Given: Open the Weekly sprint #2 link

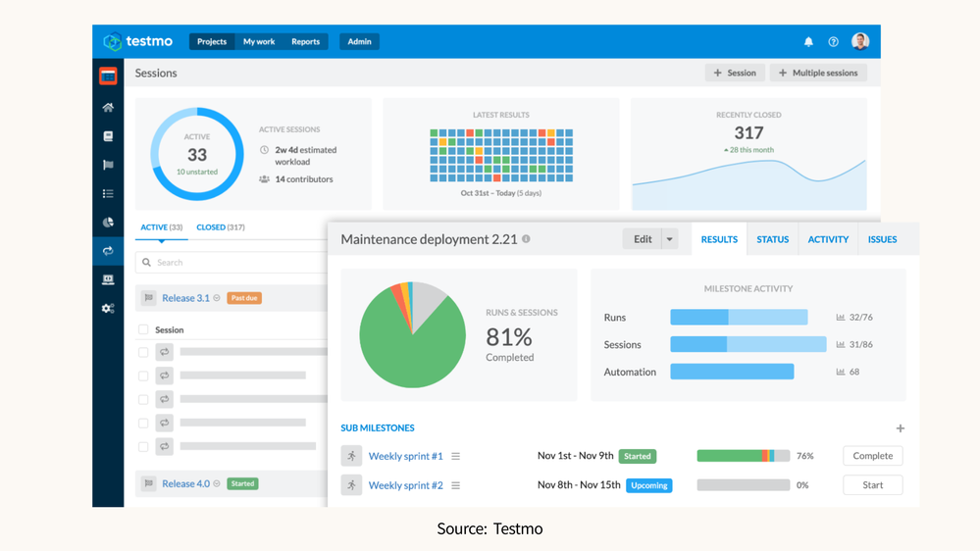Looking at the screenshot, I should tap(405, 485).
